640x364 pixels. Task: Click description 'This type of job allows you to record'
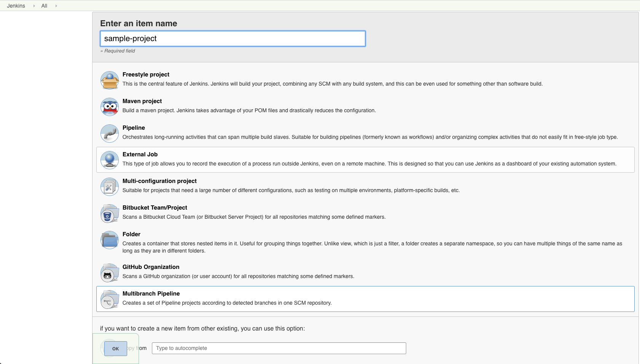point(369,164)
